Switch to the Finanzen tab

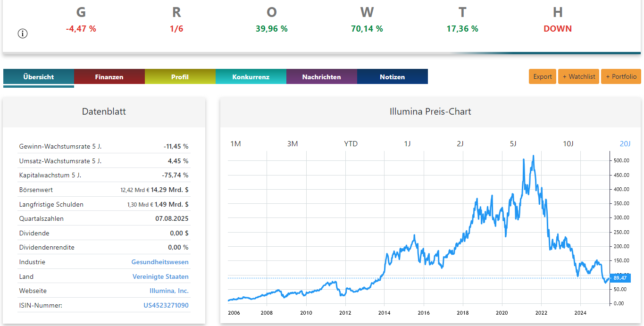109,77
